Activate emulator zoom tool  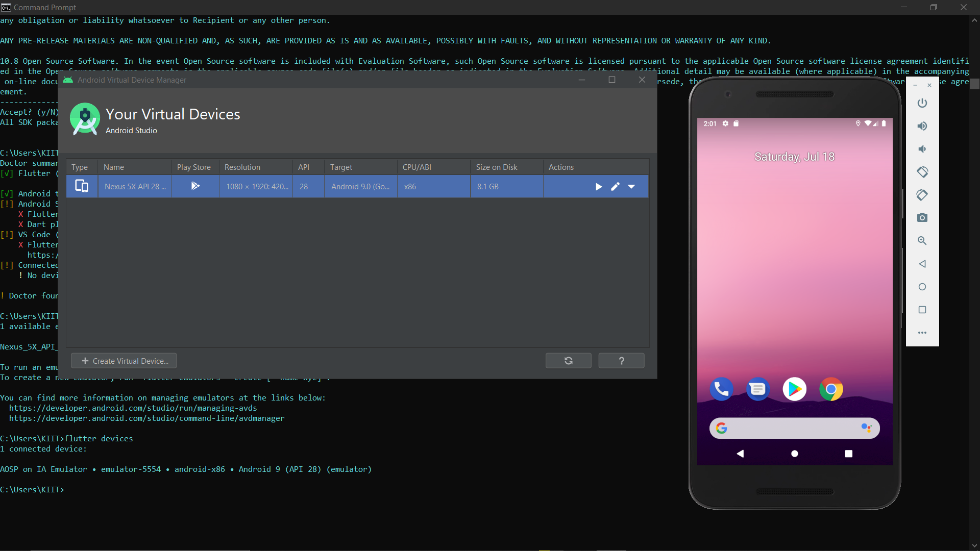pyautogui.click(x=922, y=241)
